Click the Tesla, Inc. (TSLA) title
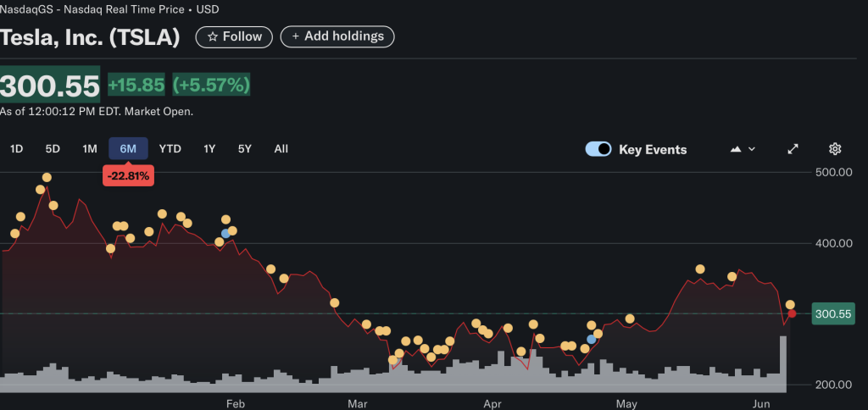The height and width of the screenshot is (410, 868). click(90, 37)
